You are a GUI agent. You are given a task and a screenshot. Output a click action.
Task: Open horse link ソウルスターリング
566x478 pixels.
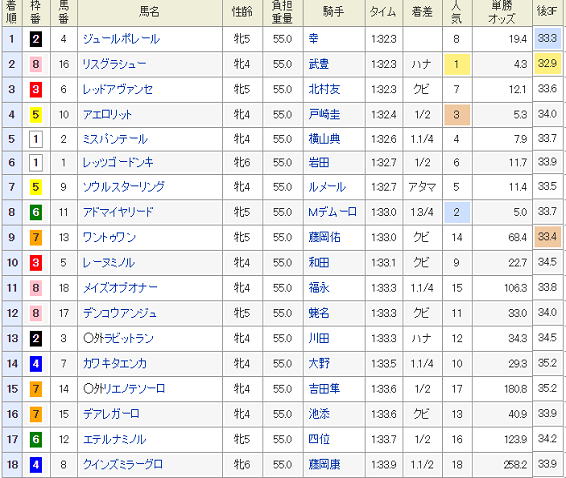124,187
